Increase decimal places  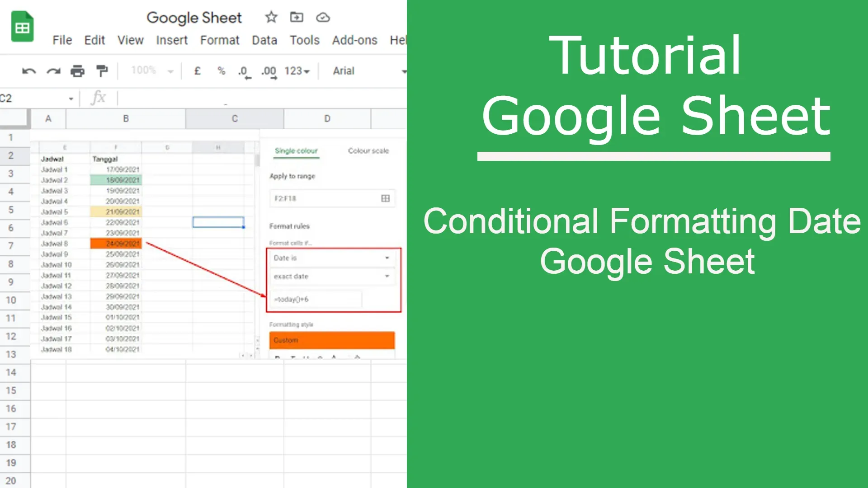[269, 72]
